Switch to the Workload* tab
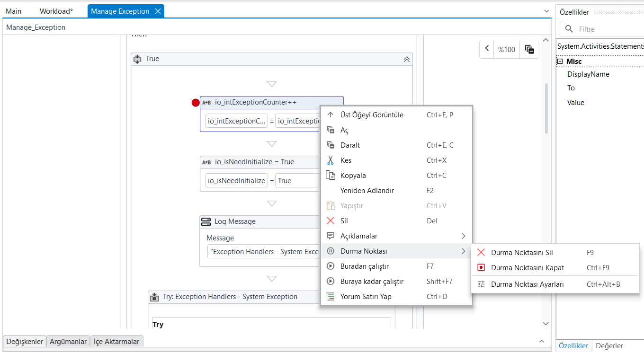The height and width of the screenshot is (353, 644). (56, 11)
